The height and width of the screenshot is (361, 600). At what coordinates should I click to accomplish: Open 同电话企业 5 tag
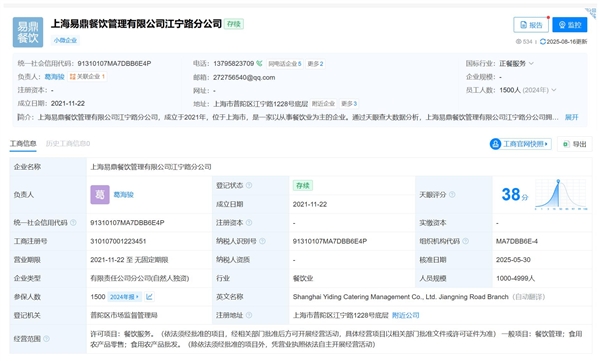(284, 64)
